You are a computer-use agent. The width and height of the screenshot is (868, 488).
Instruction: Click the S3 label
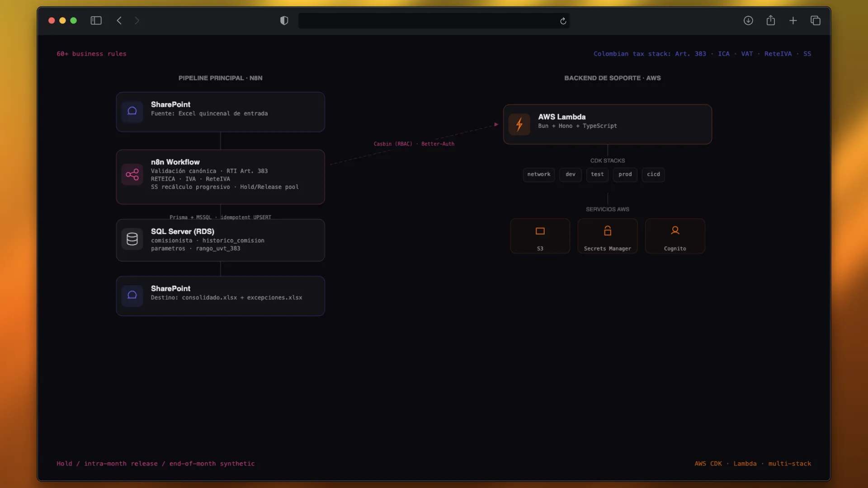[540, 249]
